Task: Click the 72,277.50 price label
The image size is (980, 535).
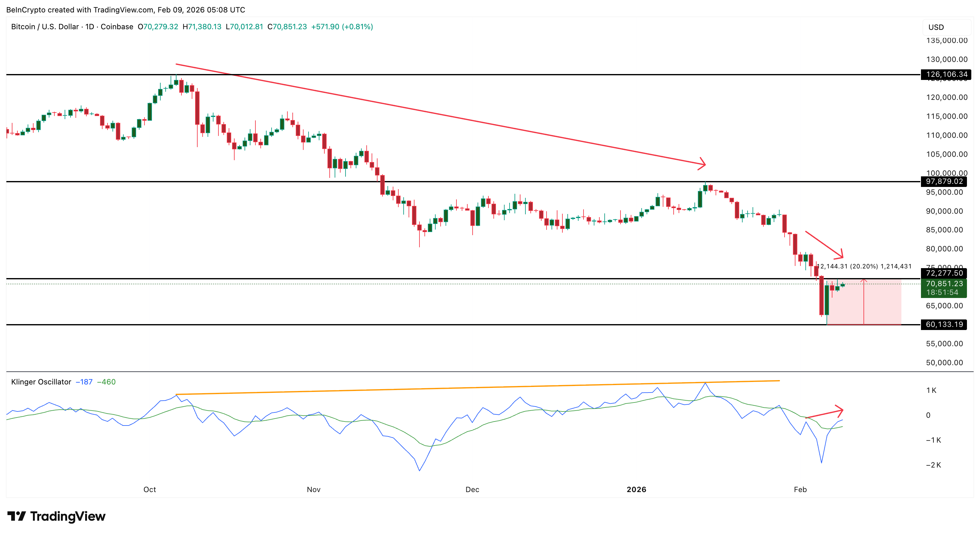Action: [x=944, y=273]
